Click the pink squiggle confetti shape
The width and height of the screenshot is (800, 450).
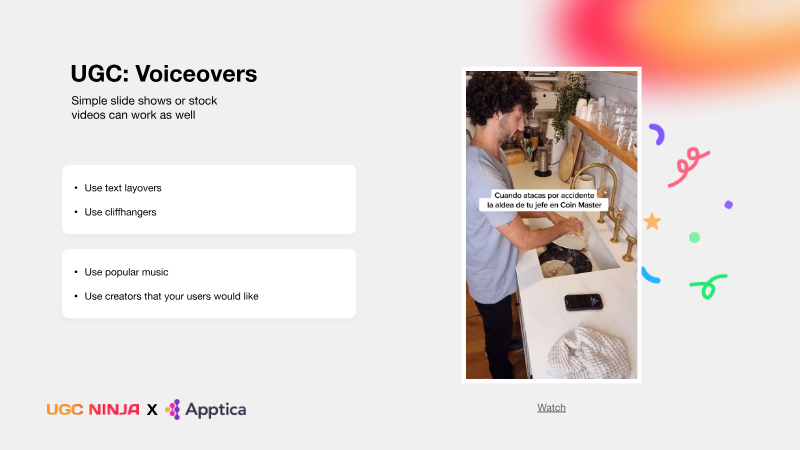(689, 167)
